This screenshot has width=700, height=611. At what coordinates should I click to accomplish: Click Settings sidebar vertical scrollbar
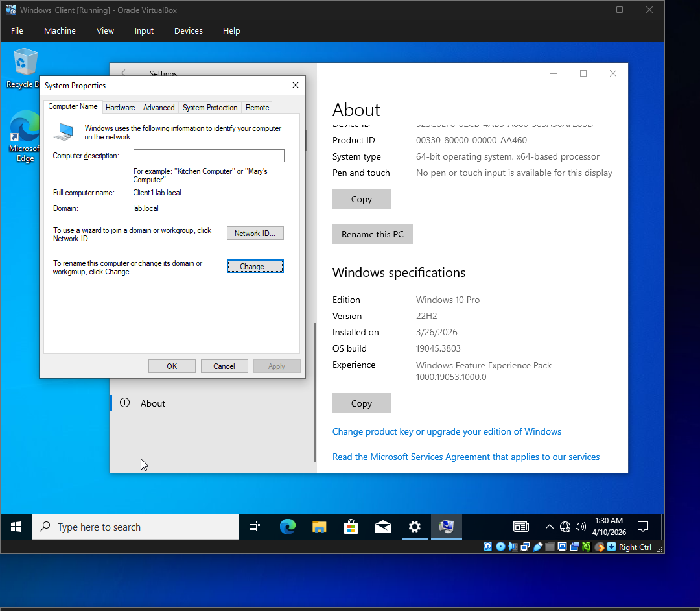pyautogui.click(x=315, y=393)
